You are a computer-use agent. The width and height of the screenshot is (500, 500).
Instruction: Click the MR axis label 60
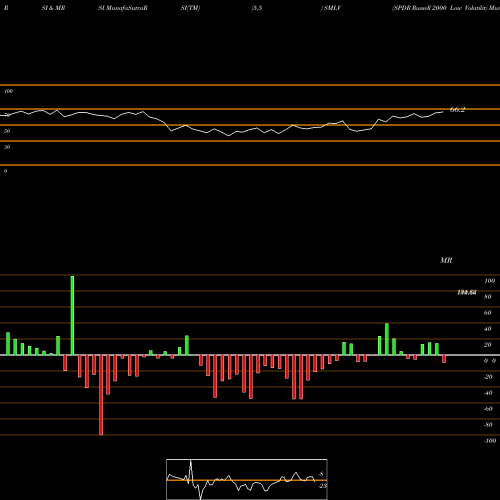(x=488, y=313)
